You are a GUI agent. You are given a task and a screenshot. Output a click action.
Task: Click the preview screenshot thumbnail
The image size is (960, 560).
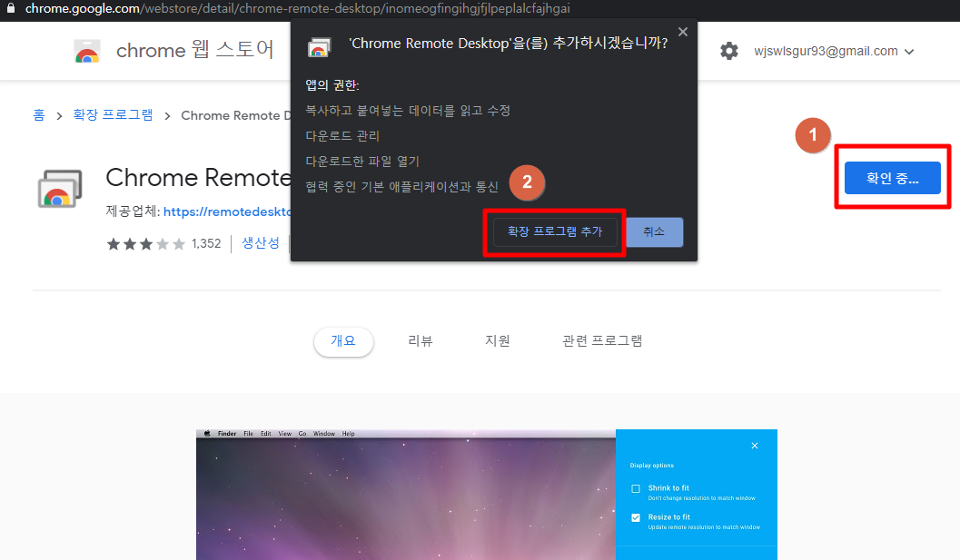click(486, 495)
